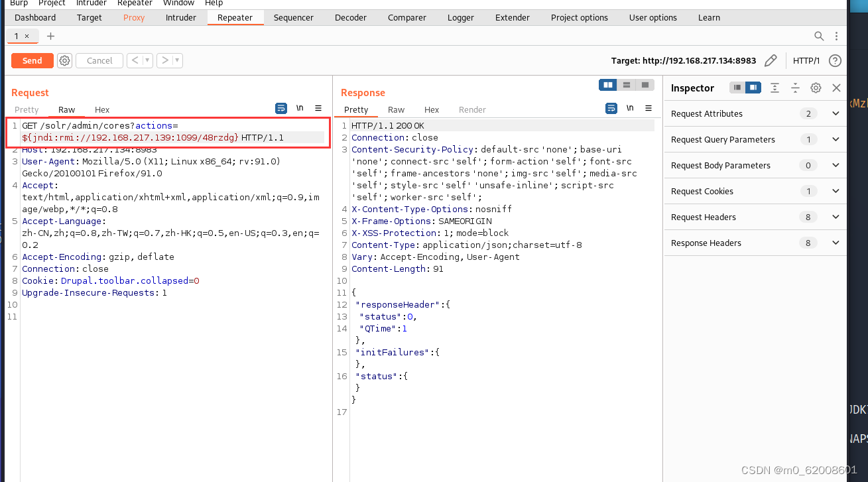Open the Help menu
The height and width of the screenshot is (482, 868).
tap(214, 3)
